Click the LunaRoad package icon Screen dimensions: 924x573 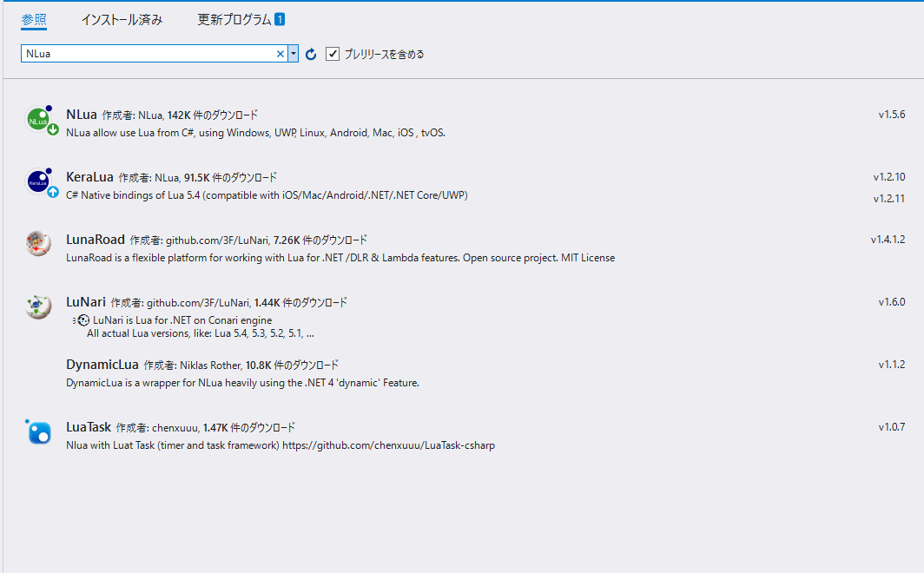coord(39,244)
